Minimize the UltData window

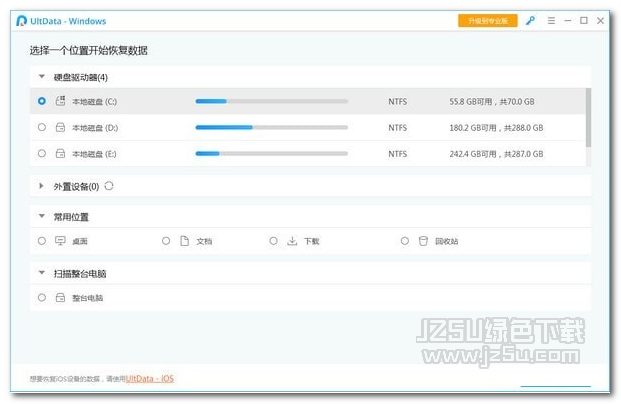(568, 21)
